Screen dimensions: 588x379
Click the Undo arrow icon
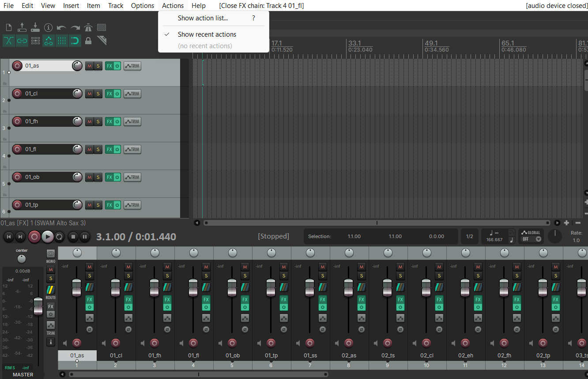tap(62, 27)
